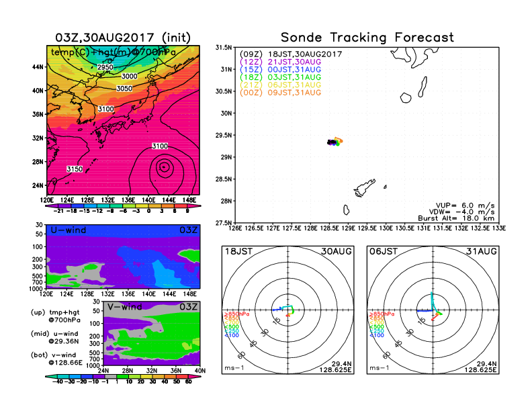Click the '18JST' hodograph label
Image resolution: width=532 pixels, height=411 pixels.
[x=239, y=251]
